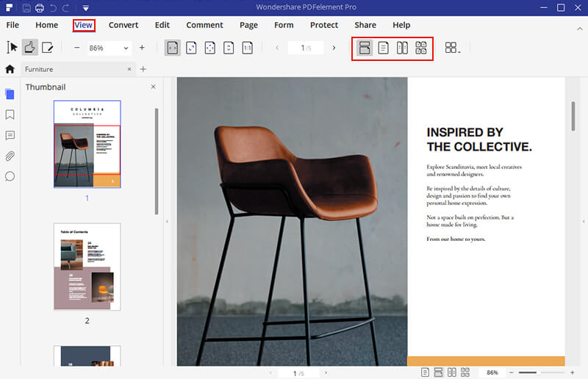Select the Edit object tool
588x379 pixels.
point(48,48)
